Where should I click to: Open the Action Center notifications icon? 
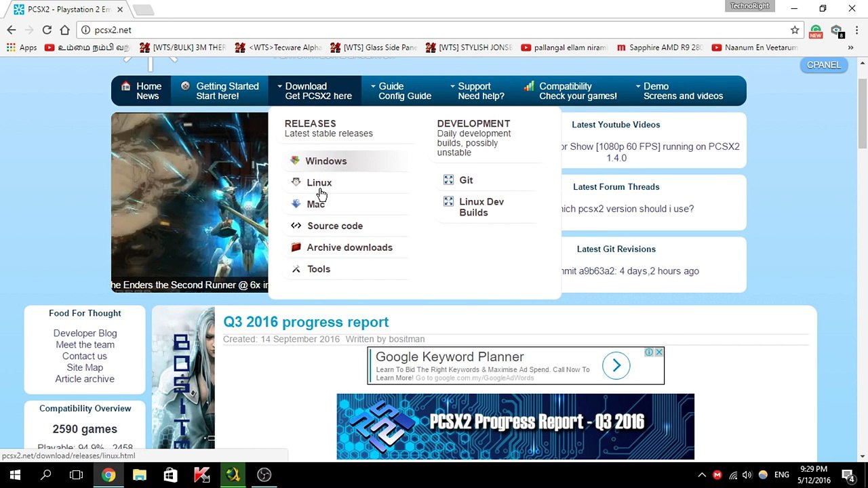click(848, 475)
